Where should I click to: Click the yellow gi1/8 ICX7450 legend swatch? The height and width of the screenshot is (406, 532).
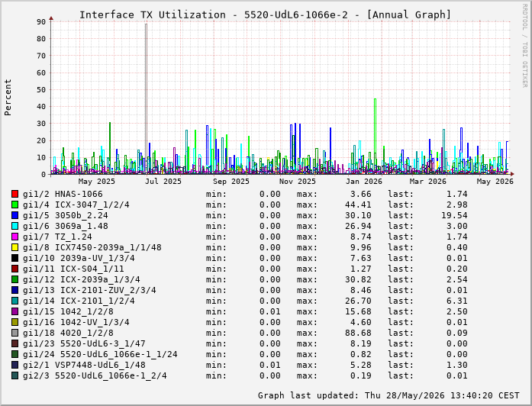15,247
